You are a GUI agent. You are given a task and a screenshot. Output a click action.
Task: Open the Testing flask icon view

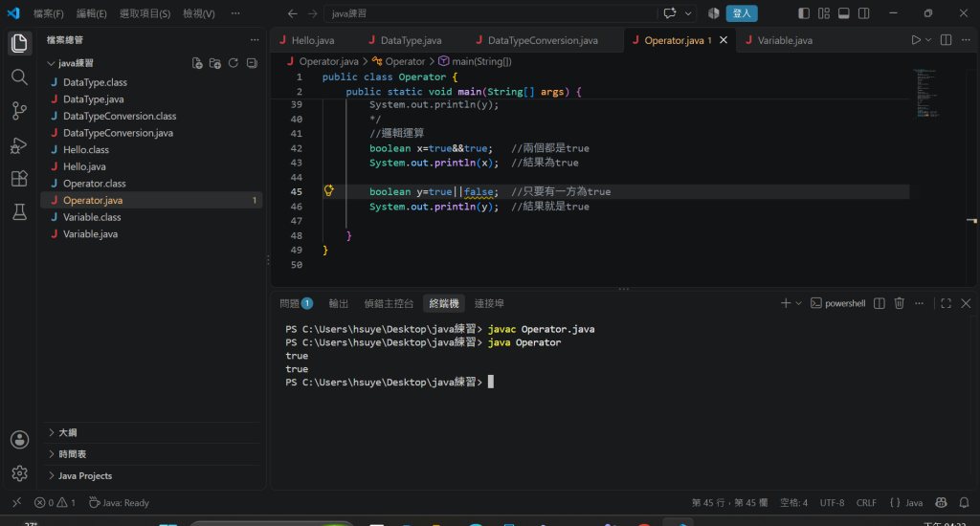point(19,212)
